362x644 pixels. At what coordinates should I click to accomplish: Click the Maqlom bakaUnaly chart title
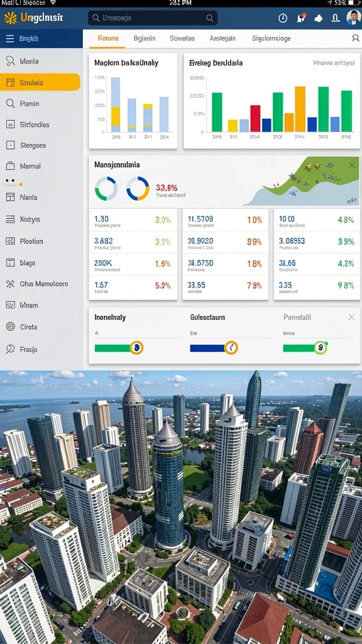pos(126,64)
